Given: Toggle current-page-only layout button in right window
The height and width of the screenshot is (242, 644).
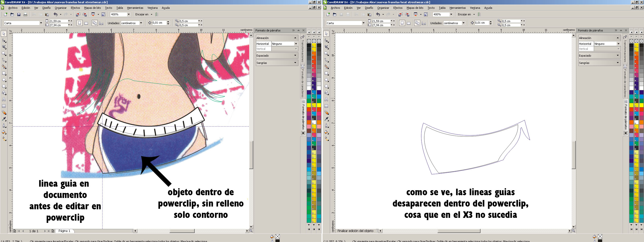Looking at the screenshot, I should [x=424, y=23].
